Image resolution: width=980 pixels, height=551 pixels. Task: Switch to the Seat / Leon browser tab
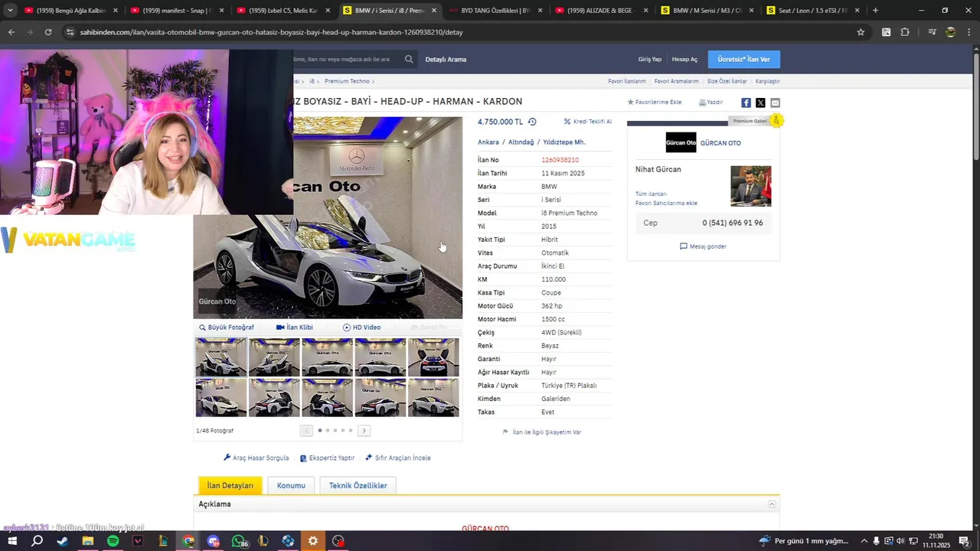click(x=812, y=11)
